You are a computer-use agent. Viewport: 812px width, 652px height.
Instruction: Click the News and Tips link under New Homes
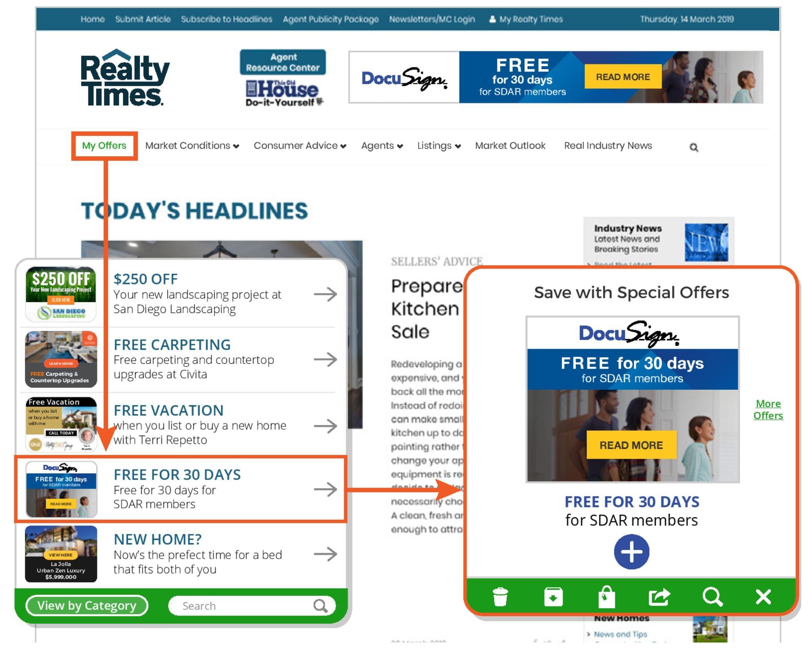(620, 634)
